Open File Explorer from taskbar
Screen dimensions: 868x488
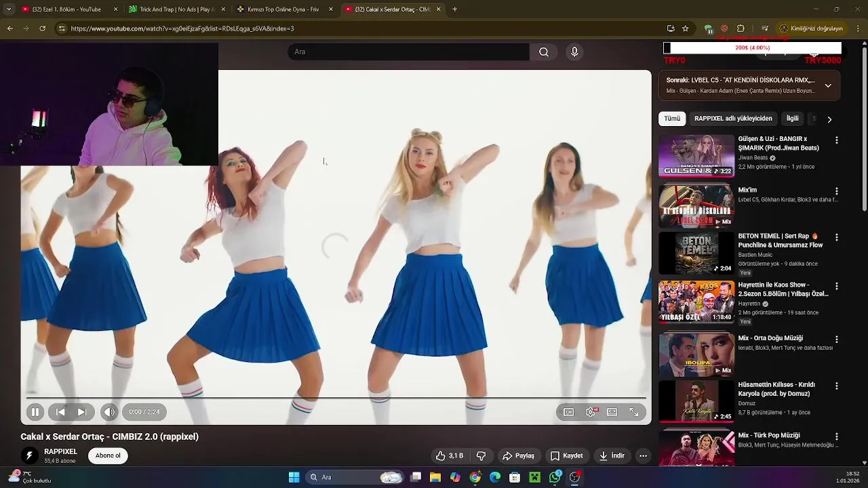click(435, 477)
